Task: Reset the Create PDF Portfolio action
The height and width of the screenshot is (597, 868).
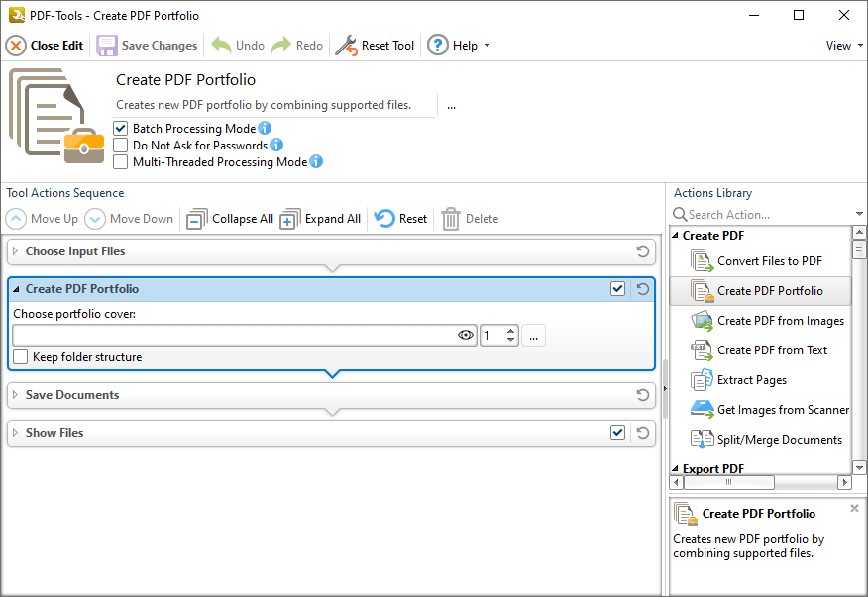Action: tap(642, 289)
